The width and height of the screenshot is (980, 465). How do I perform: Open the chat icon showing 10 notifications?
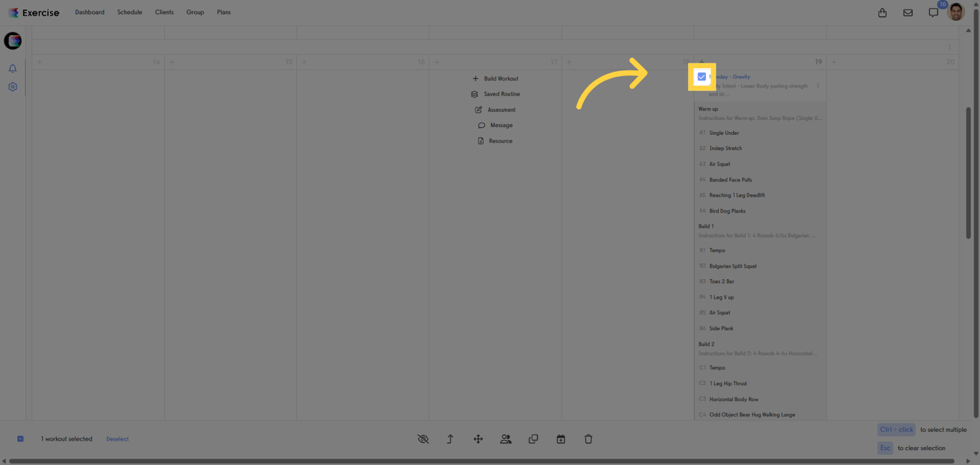933,12
